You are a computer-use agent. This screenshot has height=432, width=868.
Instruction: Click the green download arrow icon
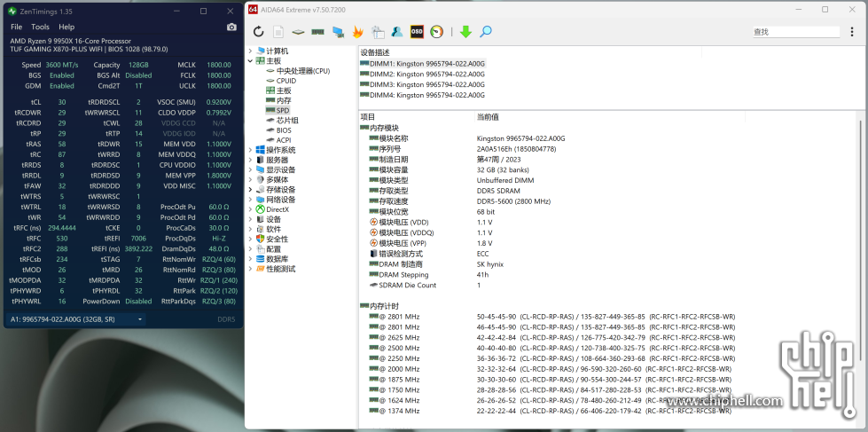tap(465, 32)
